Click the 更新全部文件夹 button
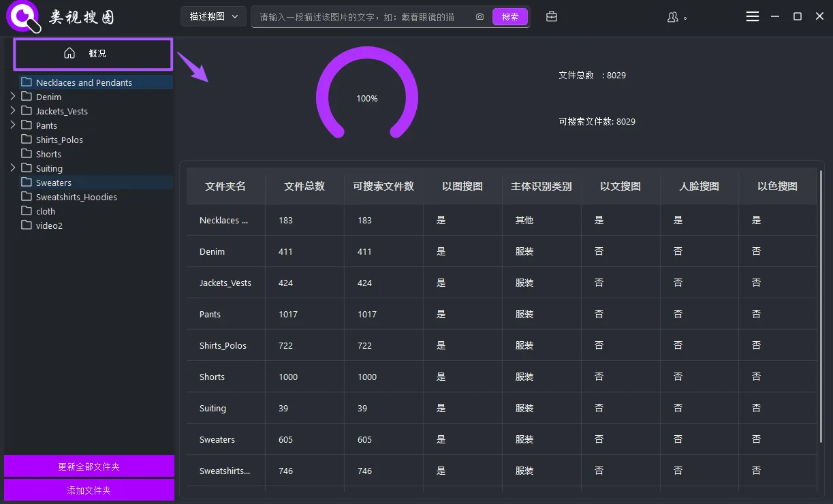This screenshot has height=504, width=833. (x=89, y=466)
